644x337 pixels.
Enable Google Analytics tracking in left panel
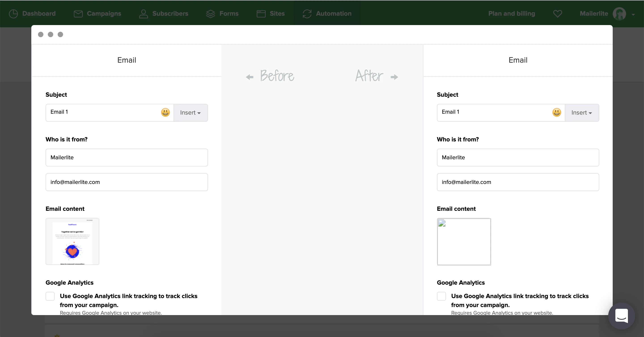50,296
